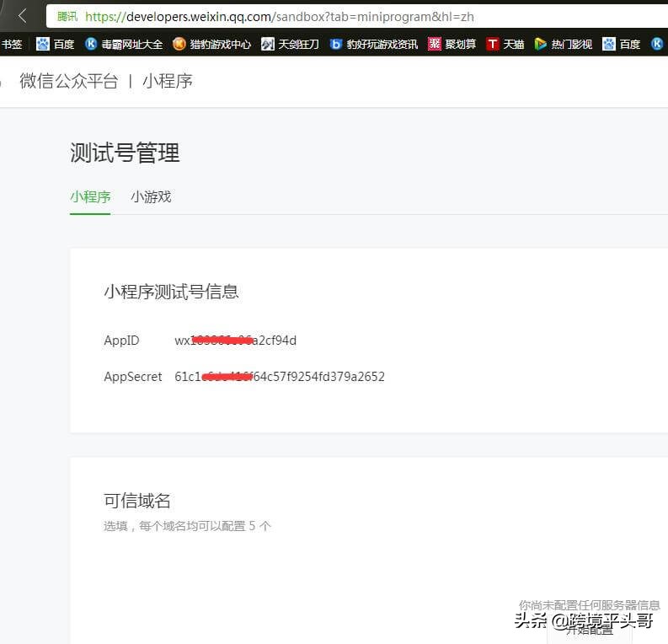Go back with the browser back arrow
This screenshot has width=668, height=644.
23,17
